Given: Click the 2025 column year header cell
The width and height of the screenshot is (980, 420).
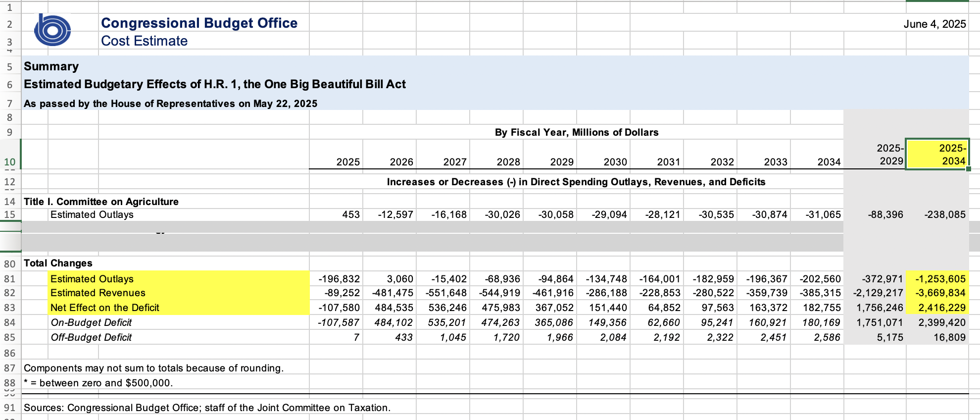Looking at the screenshot, I should pyautogui.click(x=336, y=155).
